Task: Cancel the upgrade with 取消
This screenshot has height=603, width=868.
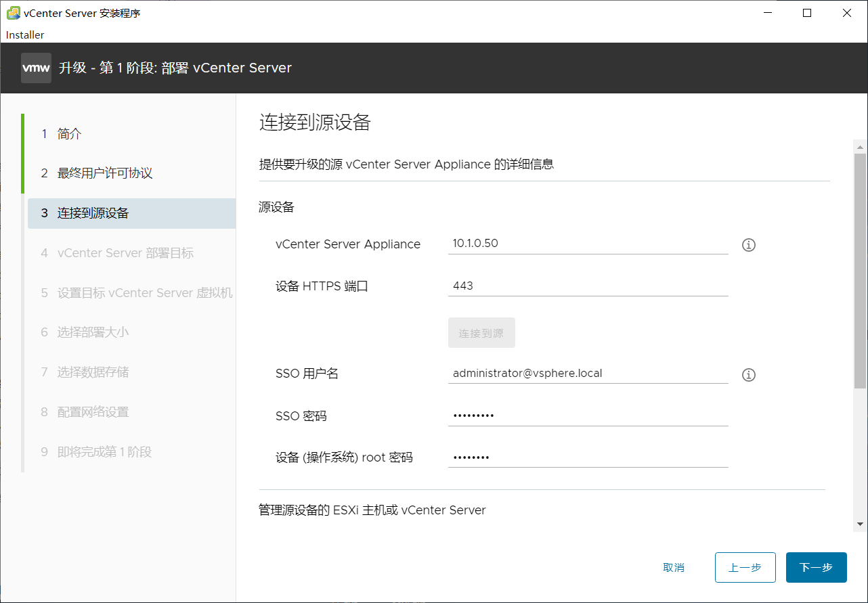Action: [x=674, y=567]
